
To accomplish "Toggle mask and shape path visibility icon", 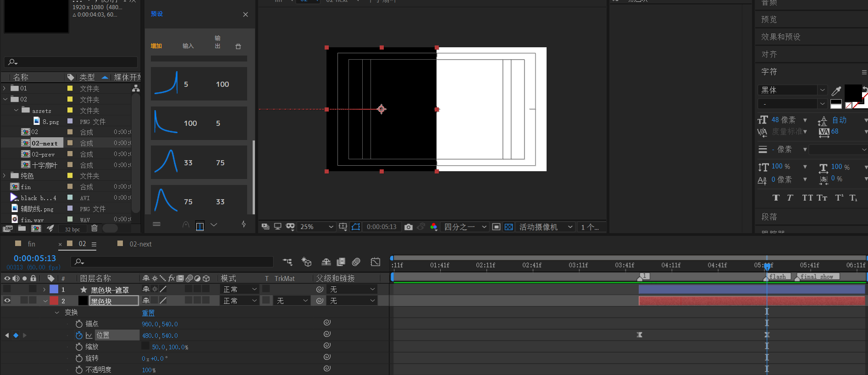I will (356, 227).
